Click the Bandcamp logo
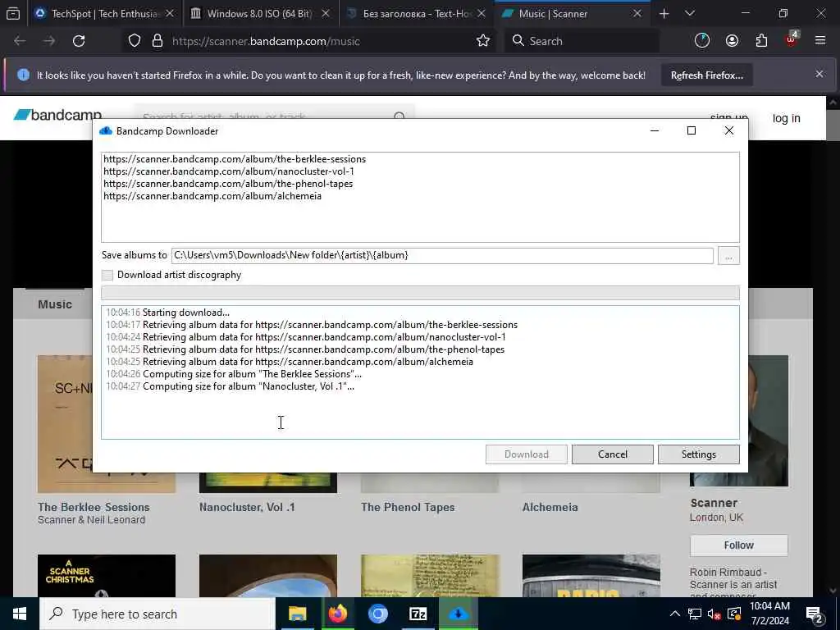 (x=57, y=115)
